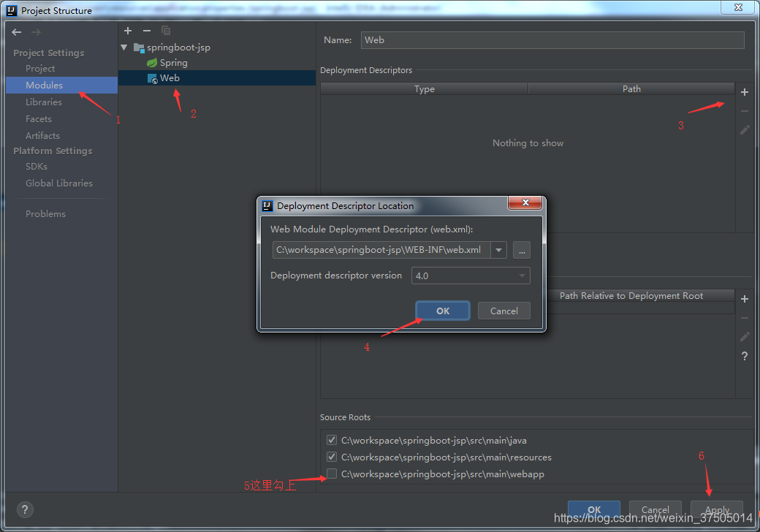760x532 pixels.
Task: Open SDKs platform settings
Action: pos(37,166)
